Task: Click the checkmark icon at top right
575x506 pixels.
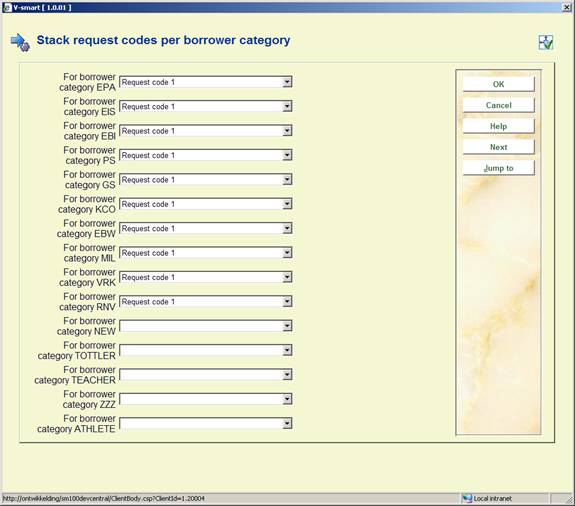Action: 546,43
